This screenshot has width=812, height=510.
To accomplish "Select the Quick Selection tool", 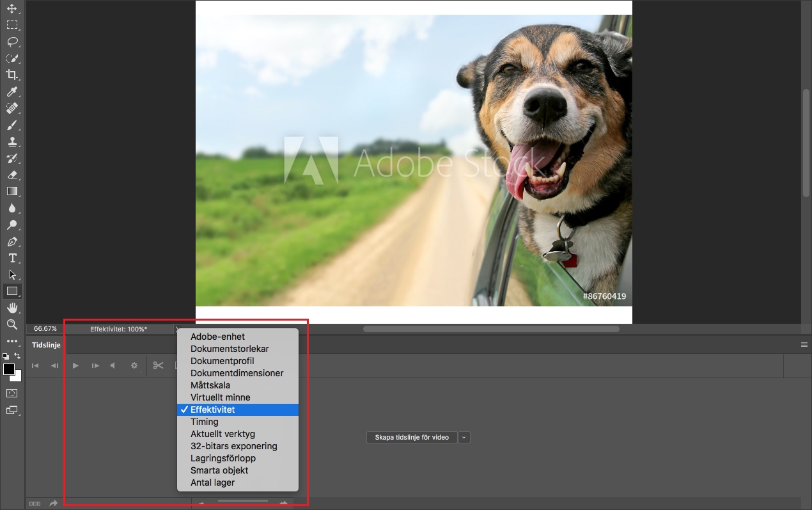I will tap(12, 58).
